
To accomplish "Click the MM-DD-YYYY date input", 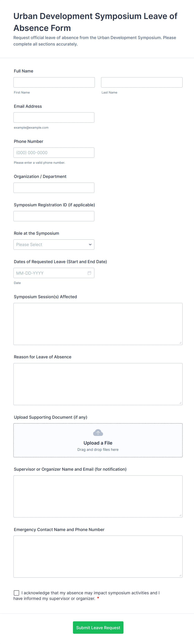I will (x=50, y=273).
